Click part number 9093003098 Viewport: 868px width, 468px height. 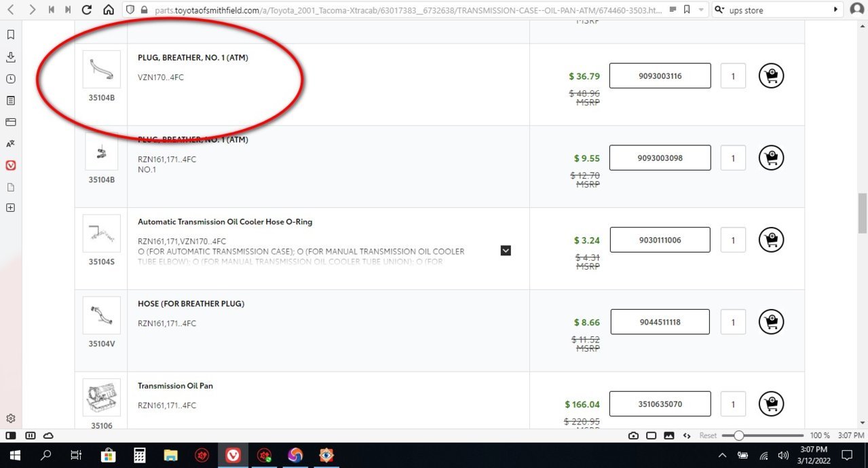pyautogui.click(x=660, y=158)
